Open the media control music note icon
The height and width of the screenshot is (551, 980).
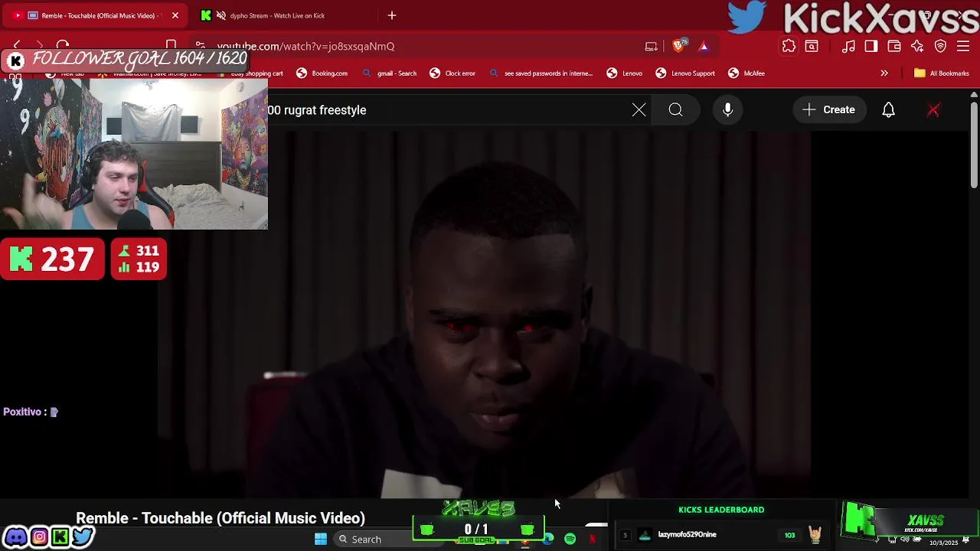point(848,47)
